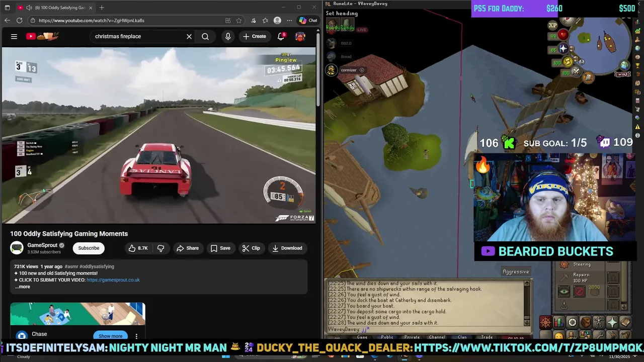
Task: Dislike the YouTube video
Action: (x=161, y=248)
